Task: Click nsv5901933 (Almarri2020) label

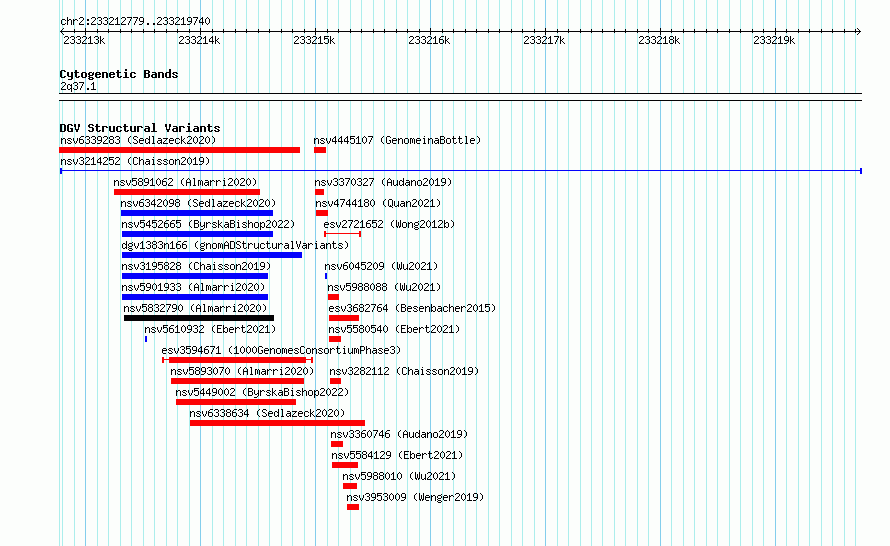Action: [x=194, y=287]
